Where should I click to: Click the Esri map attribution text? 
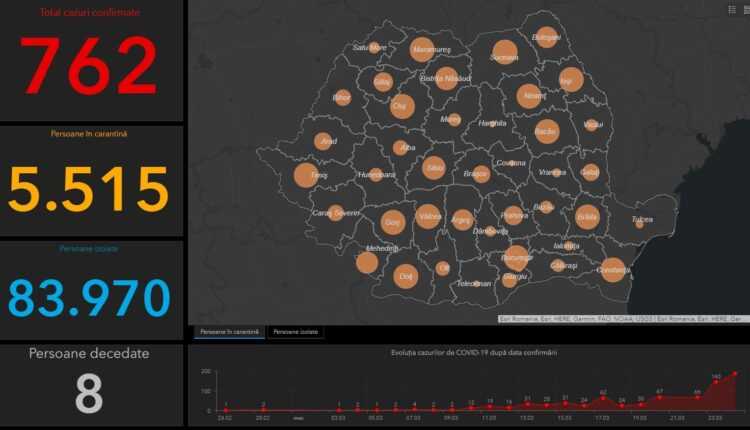[x=620, y=319]
